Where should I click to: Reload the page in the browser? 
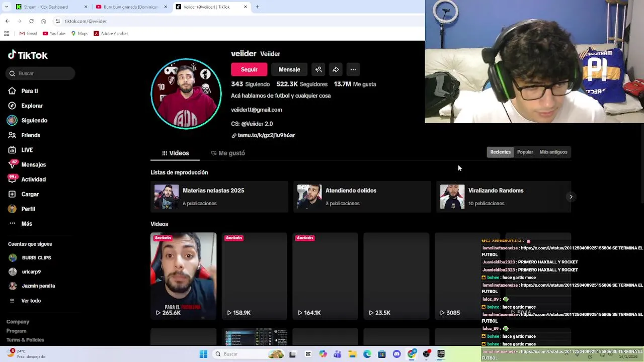click(x=31, y=21)
